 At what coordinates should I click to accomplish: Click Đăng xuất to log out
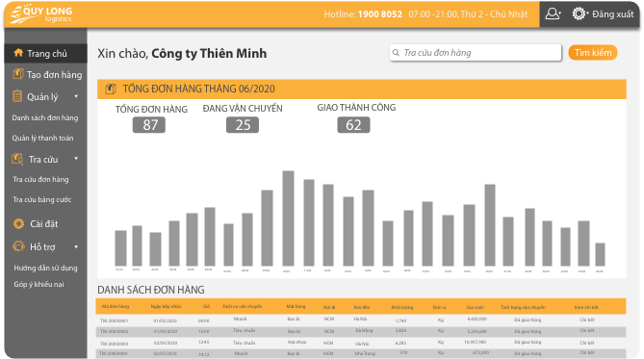[x=613, y=14]
